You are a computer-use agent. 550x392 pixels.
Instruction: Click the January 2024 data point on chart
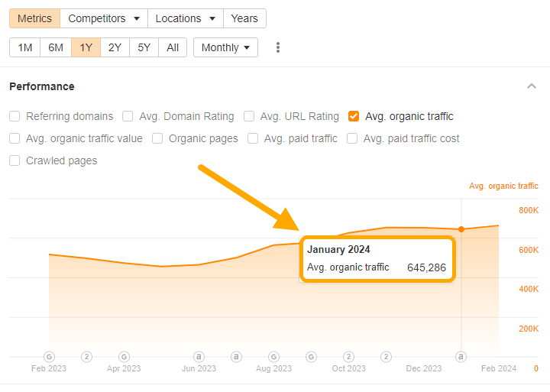(x=461, y=229)
